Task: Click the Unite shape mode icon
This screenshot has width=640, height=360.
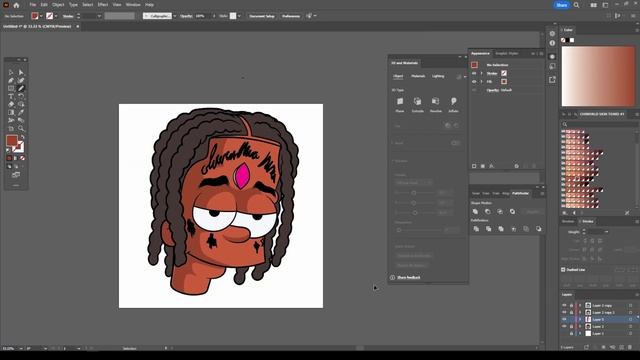Action: 476,211
